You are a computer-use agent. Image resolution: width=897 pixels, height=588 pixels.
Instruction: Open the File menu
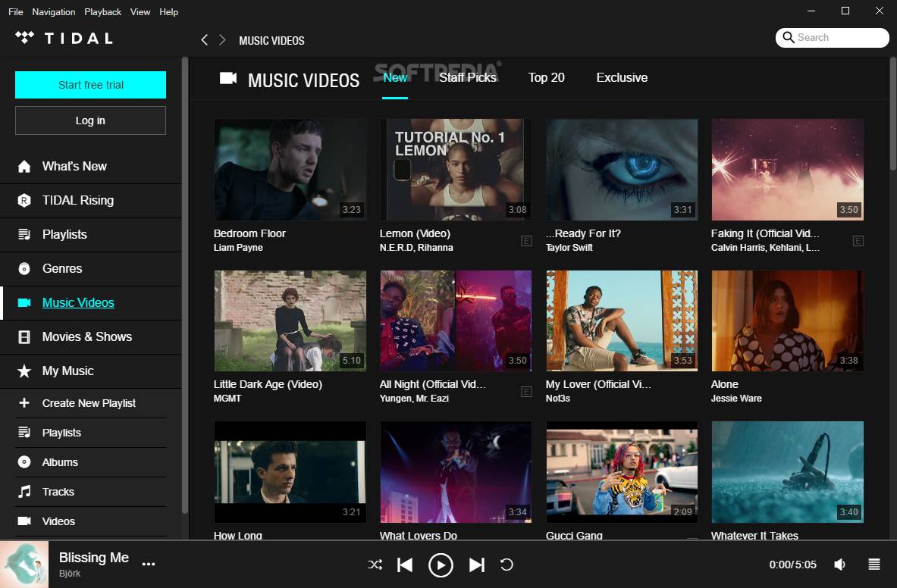15,11
